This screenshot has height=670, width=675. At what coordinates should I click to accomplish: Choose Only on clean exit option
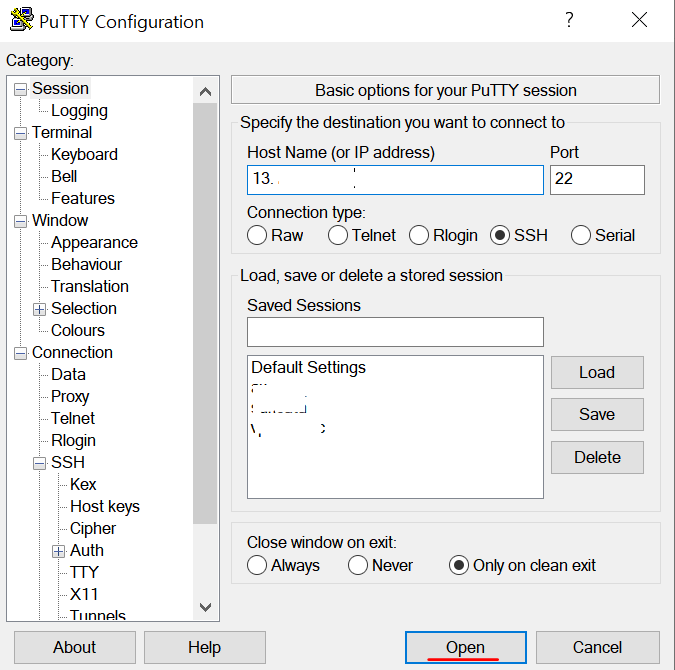[x=459, y=565]
